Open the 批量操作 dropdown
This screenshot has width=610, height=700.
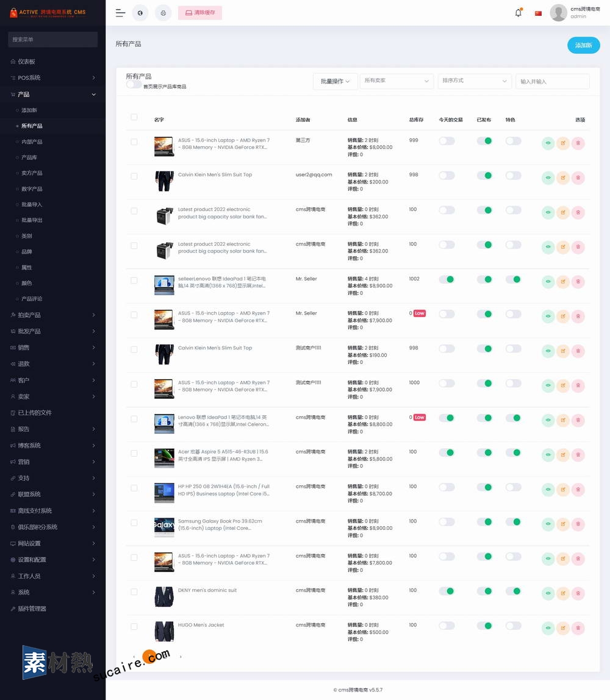click(335, 81)
